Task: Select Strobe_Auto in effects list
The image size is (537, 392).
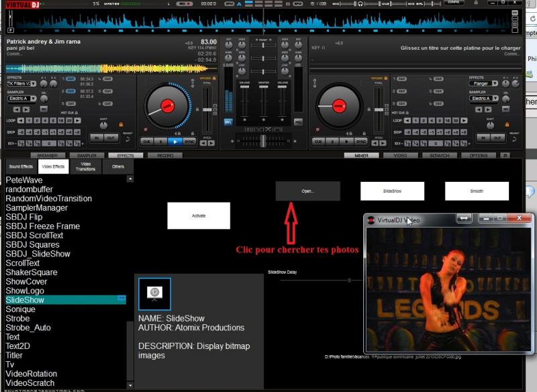Action: coord(28,328)
